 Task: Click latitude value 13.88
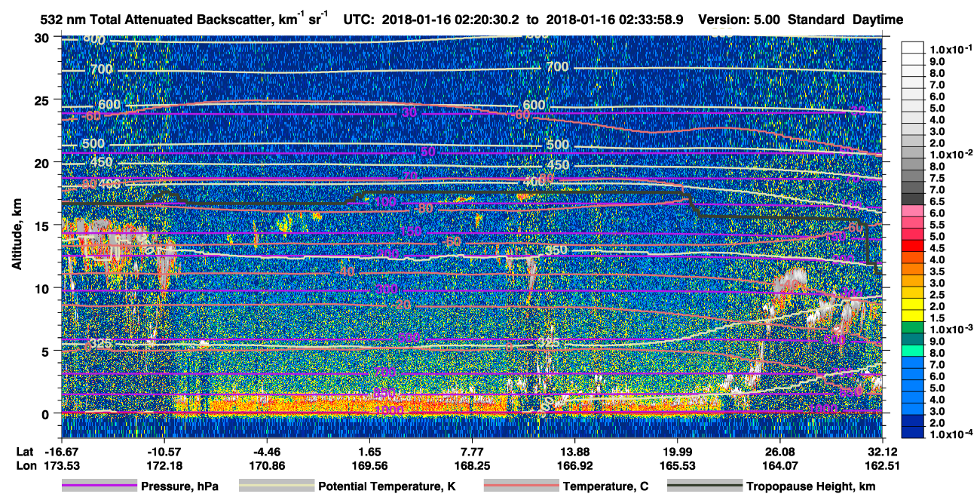coord(574,451)
